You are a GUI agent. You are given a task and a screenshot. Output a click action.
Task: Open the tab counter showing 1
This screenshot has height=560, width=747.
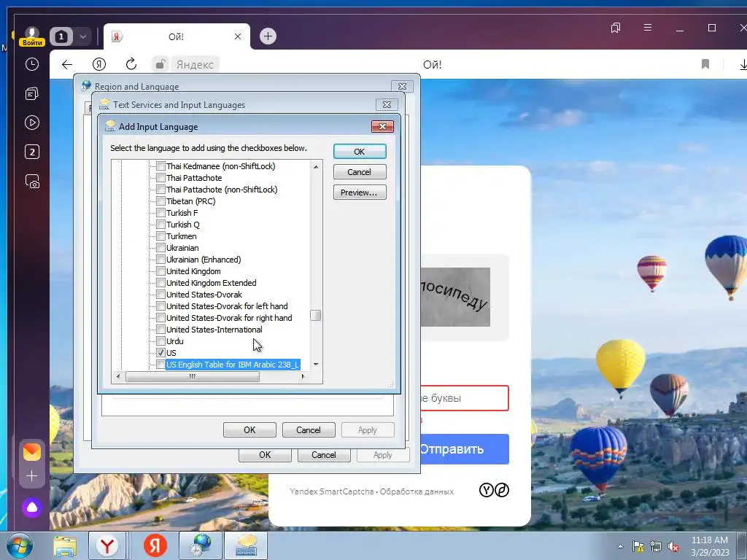[x=61, y=36]
